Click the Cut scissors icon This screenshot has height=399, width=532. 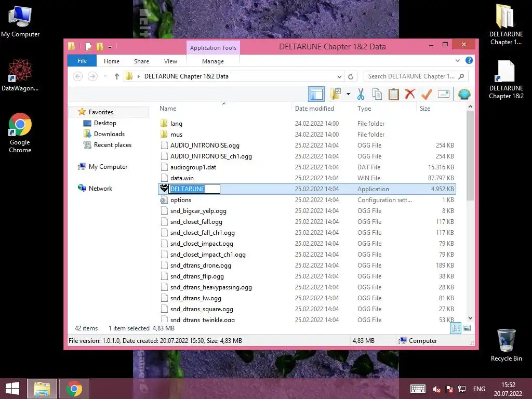coord(361,95)
